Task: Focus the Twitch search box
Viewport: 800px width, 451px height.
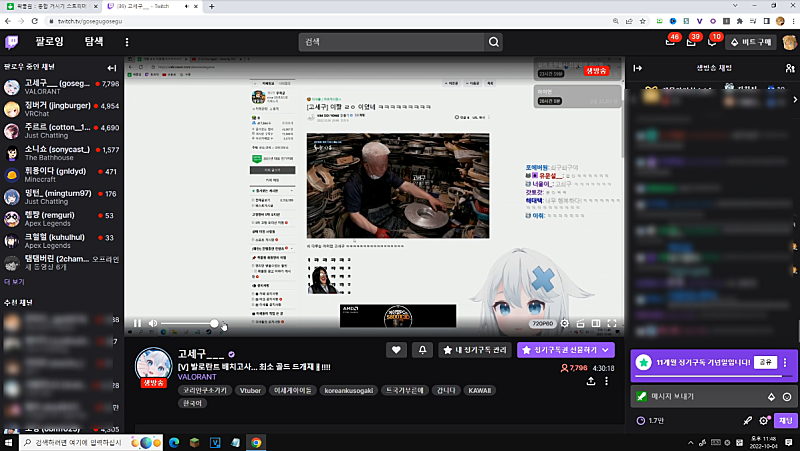Action: 391,42
